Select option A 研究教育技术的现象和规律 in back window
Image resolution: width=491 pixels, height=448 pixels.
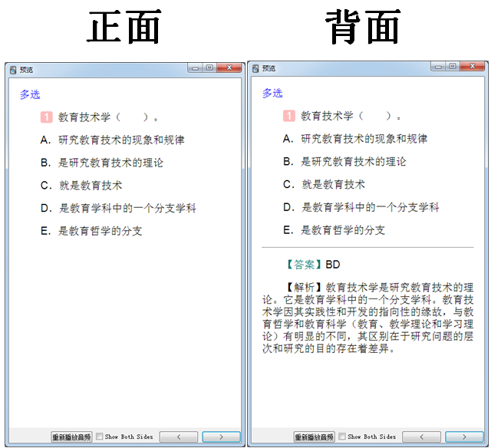[355, 139]
